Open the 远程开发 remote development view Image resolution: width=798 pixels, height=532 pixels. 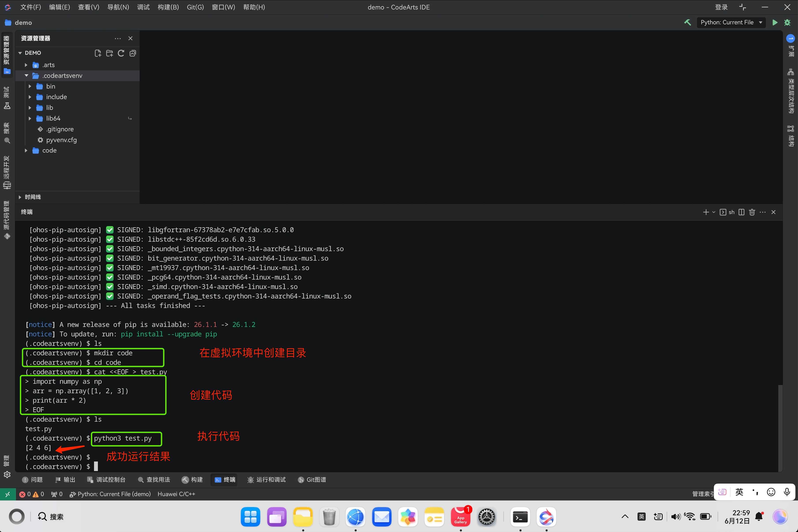(7, 172)
